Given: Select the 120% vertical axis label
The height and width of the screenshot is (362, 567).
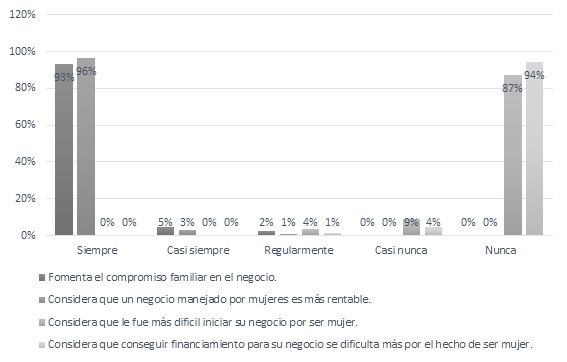Looking at the screenshot, I should click(x=22, y=14).
